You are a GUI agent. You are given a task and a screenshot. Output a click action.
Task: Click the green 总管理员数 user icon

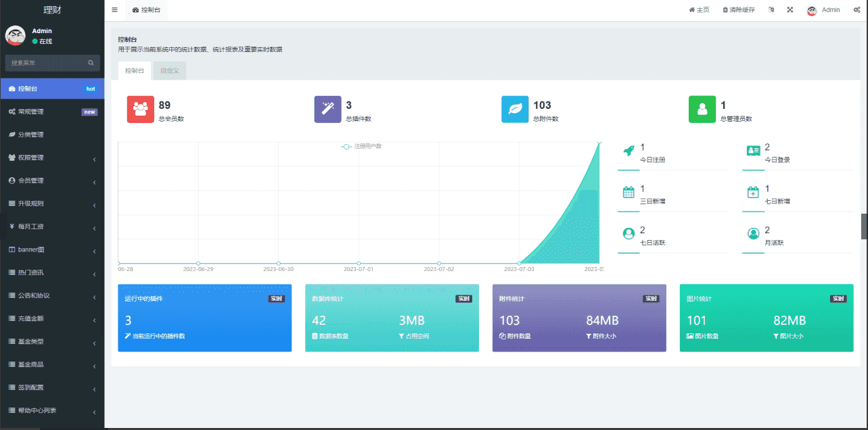[702, 110]
